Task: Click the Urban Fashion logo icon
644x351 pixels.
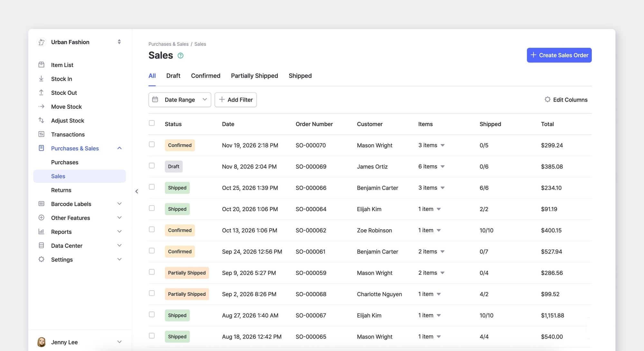Action: click(x=42, y=42)
